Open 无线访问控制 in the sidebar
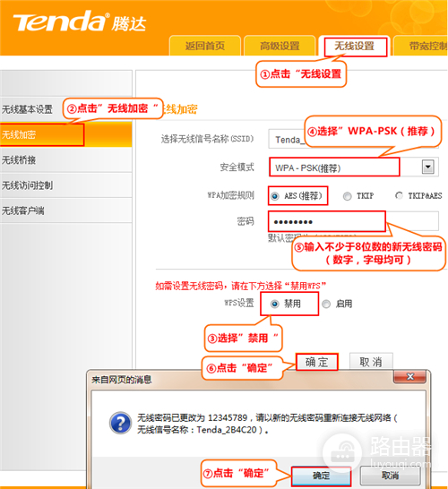Viewport: 448px width, 489px height. (65, 185)
